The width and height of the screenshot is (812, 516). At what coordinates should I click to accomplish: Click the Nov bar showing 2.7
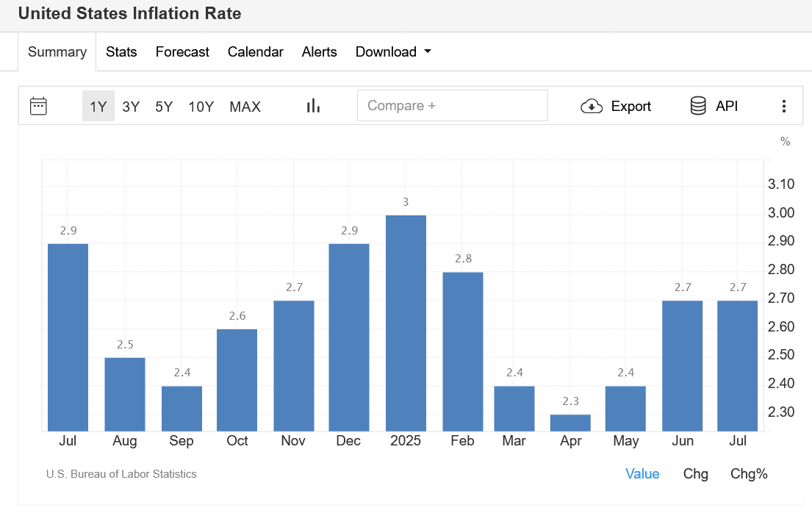pyautogui.click(x=294, y=366)
